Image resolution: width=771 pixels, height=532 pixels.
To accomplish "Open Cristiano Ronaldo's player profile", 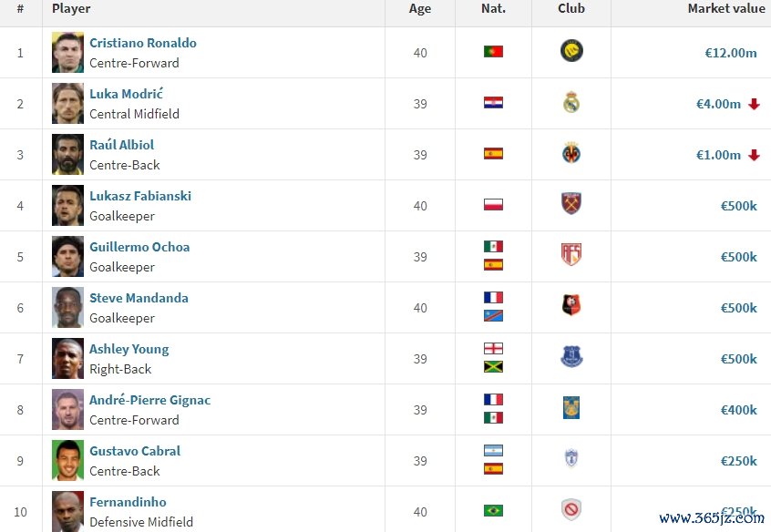I will tap(142, 43).
